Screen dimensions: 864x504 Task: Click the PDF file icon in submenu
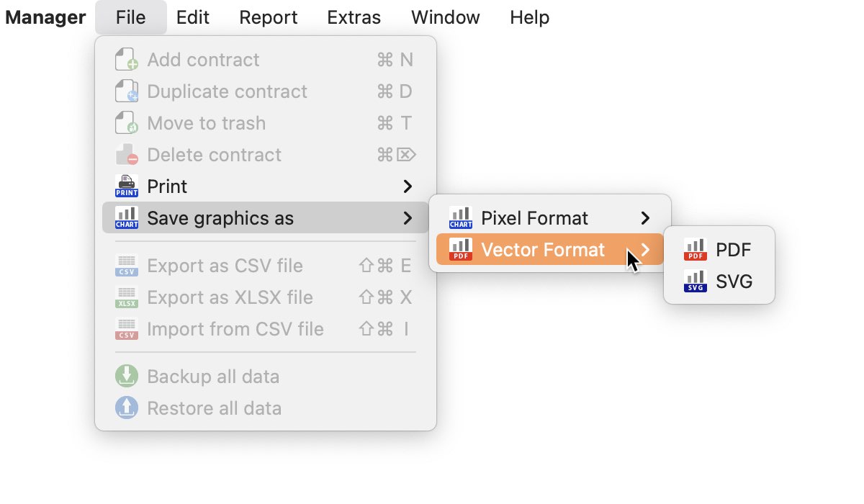click(695, 250)
